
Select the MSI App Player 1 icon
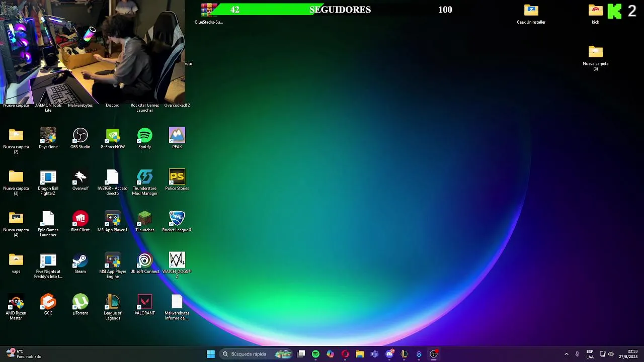[x=113, y=222]
